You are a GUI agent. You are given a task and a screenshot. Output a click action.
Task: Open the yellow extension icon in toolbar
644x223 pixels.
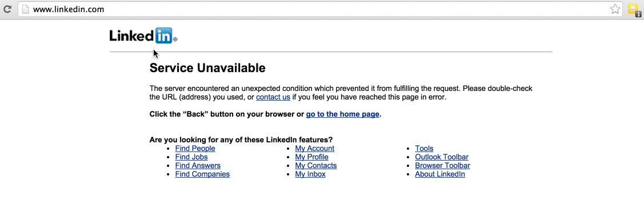634,10
